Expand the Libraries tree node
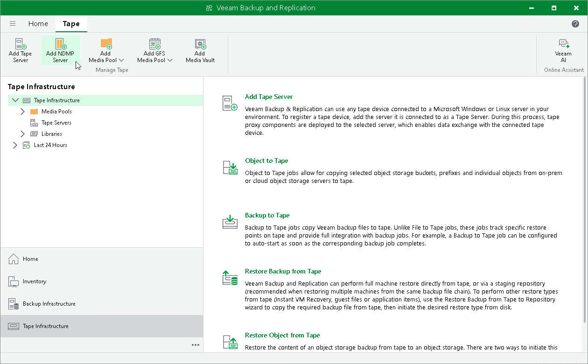Image resolution: width=588 pixels, height=364 pixels. click(x=22, y=134)
